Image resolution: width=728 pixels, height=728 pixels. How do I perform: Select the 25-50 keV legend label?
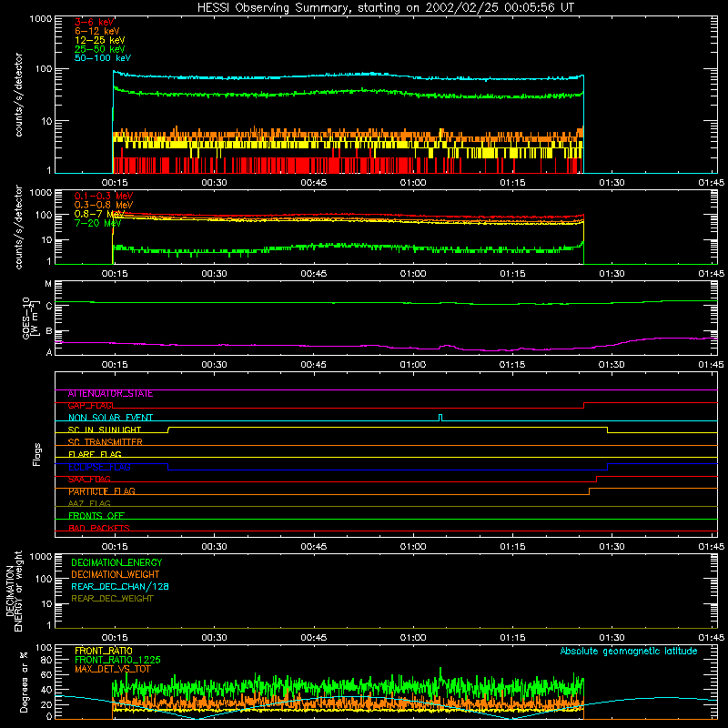tap(100, 49)
